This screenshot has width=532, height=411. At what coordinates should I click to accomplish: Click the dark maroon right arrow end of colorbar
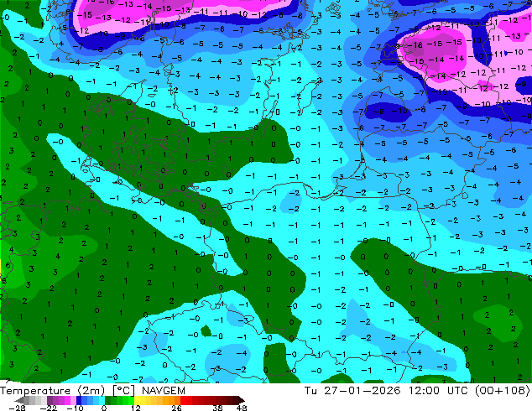tap(241, 400)
